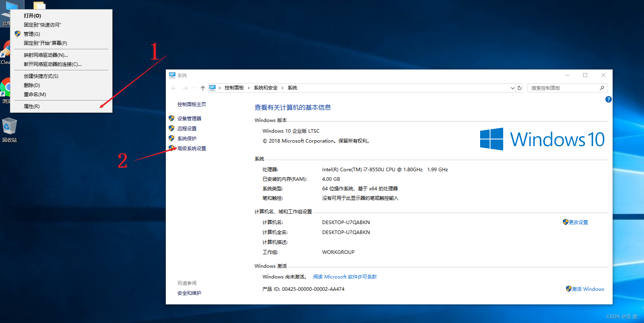Click 系统 breadcrumb segment

tap(292, 88)
